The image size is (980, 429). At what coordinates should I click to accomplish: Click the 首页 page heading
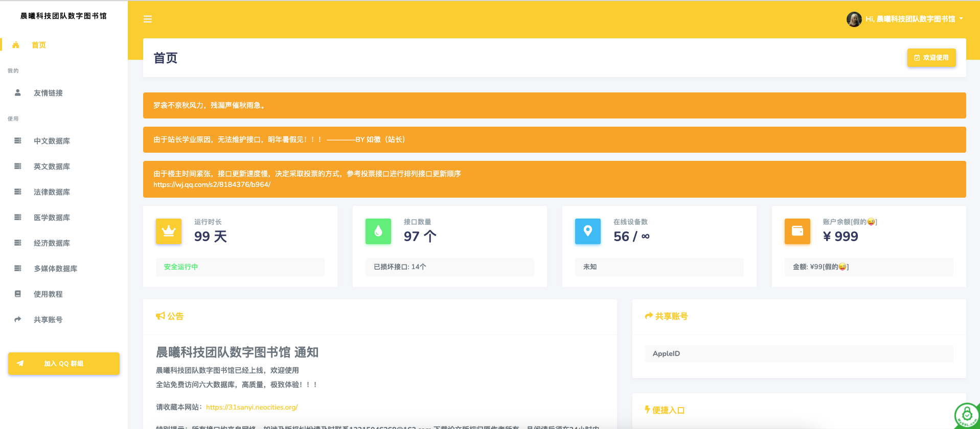166,58
